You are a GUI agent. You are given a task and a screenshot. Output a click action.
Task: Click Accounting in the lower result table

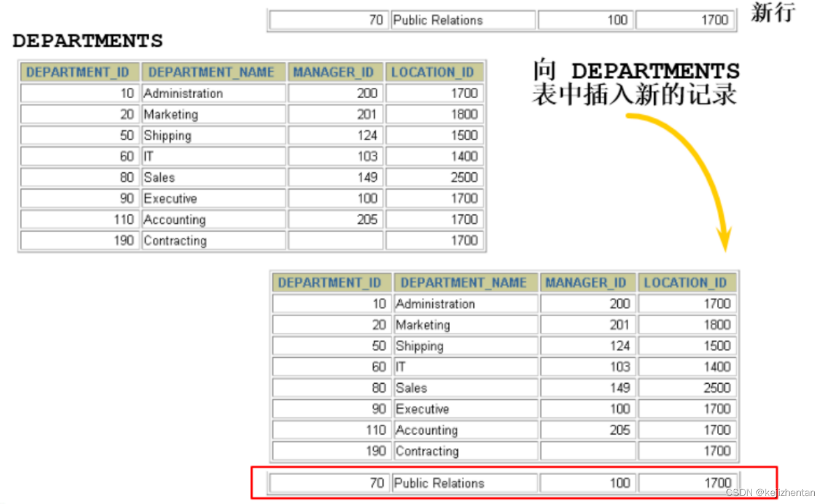[x=427, y=430]
